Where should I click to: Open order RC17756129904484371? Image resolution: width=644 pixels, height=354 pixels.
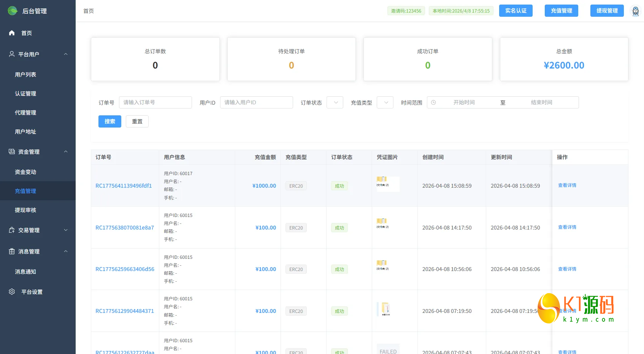(125, 311)
